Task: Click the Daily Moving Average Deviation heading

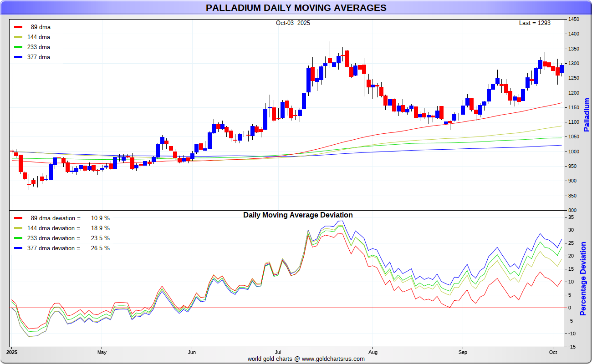Action: click(x=298, y=215)
